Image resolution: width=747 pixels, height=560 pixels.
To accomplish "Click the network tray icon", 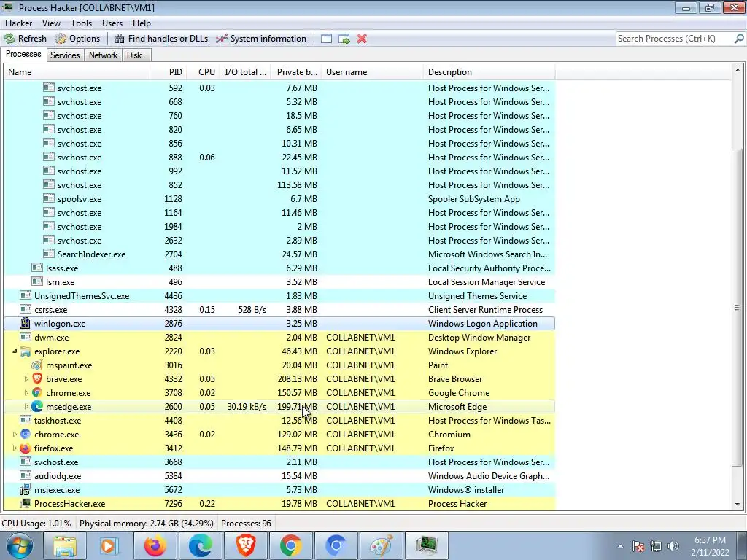I will click(x=656, y=546).
